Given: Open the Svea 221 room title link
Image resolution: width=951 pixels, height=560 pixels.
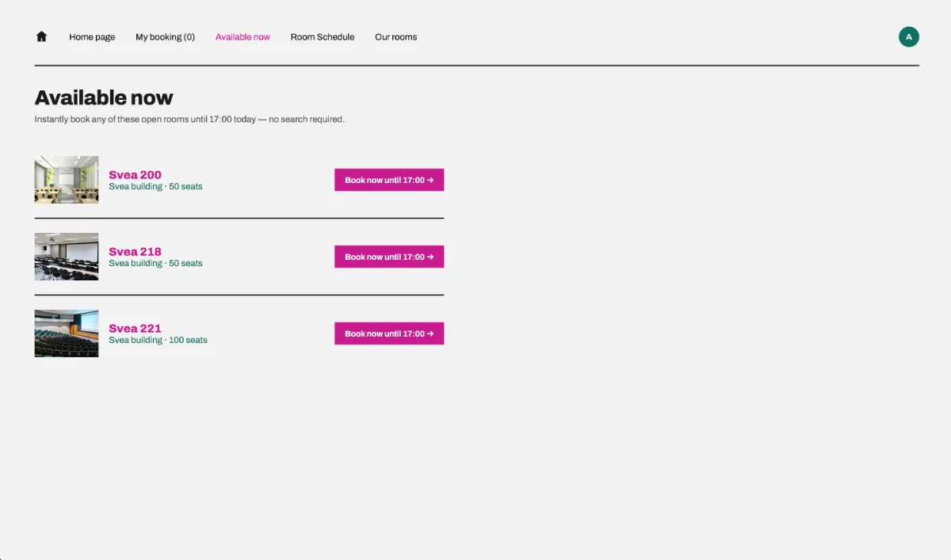Looking at the screenshot, I should coord(135,329).
